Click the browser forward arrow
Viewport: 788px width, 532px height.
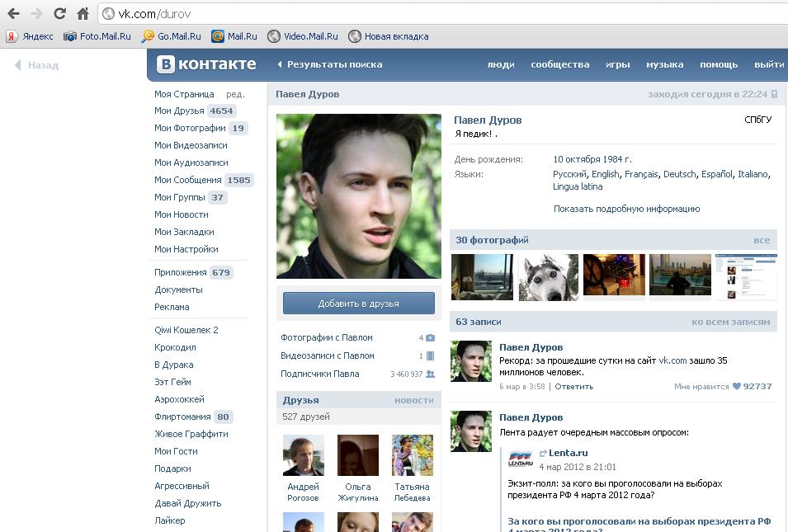pos(36,13)
